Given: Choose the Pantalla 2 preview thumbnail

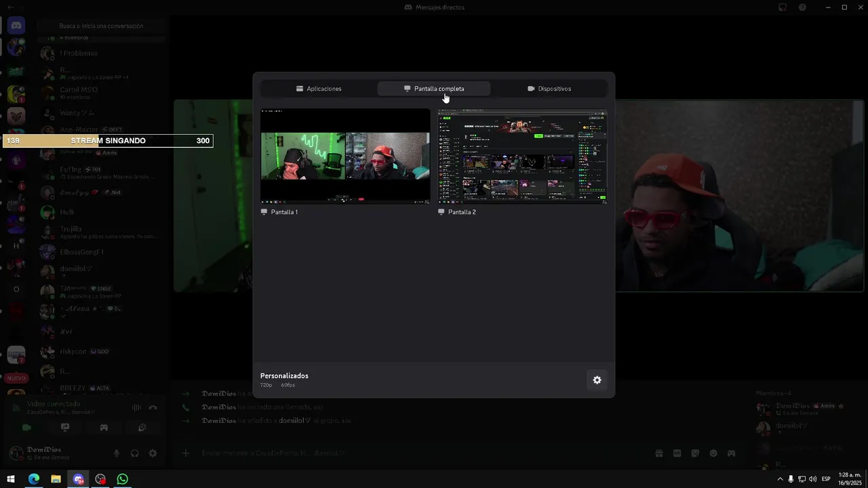Looking at the screenshot, I should coord(522,156).
